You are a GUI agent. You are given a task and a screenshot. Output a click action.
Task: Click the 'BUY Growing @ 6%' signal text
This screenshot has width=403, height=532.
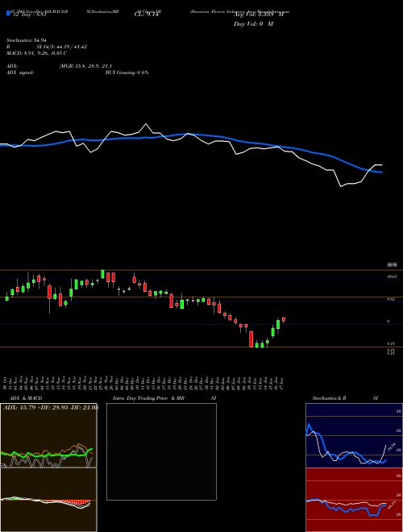[x=127, y=73]
